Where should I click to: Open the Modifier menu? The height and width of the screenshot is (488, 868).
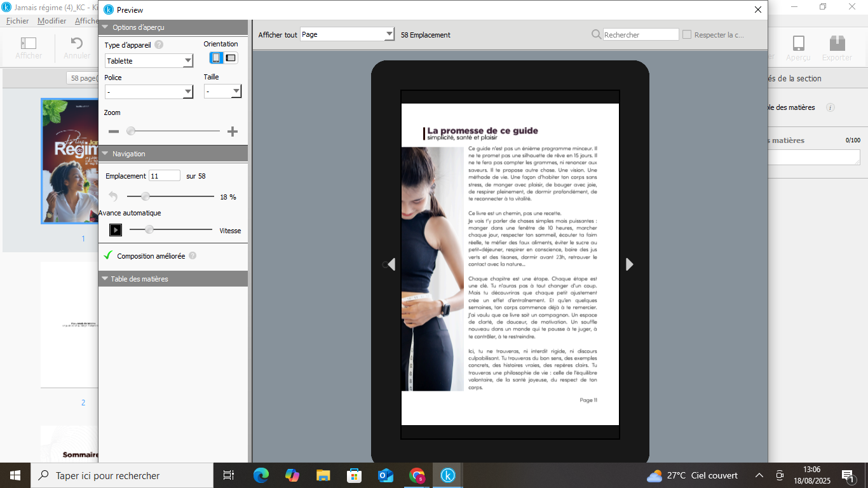coord(51,21)
